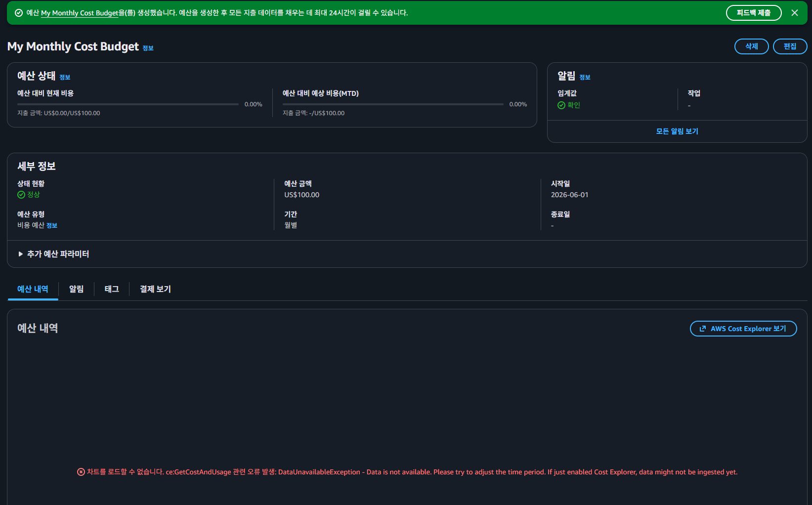The width and height of the screenshot is (812, 505).
Task: Open 정보 link beside My Monthly Cost Budget title
Action: (148, 48)
